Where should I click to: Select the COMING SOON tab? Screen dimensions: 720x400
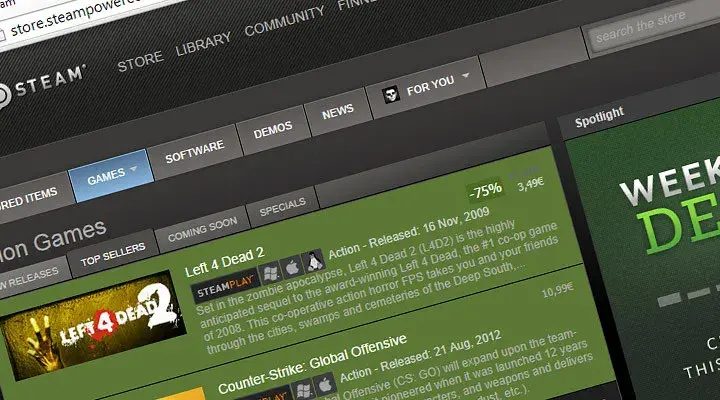(x=202, y=229)
